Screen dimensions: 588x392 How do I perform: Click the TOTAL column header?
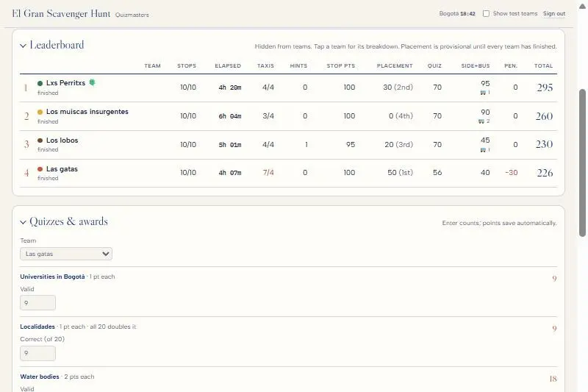click(543, 65)
